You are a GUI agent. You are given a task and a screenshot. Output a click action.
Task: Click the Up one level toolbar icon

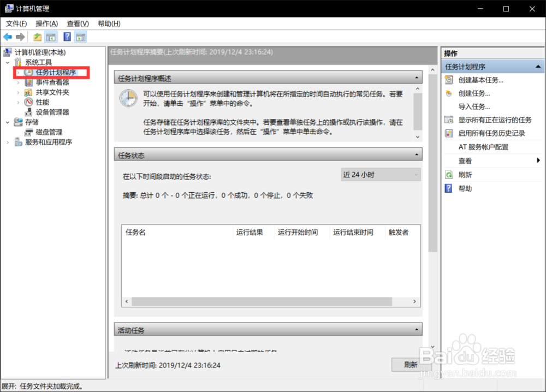(x=37, y=37)
